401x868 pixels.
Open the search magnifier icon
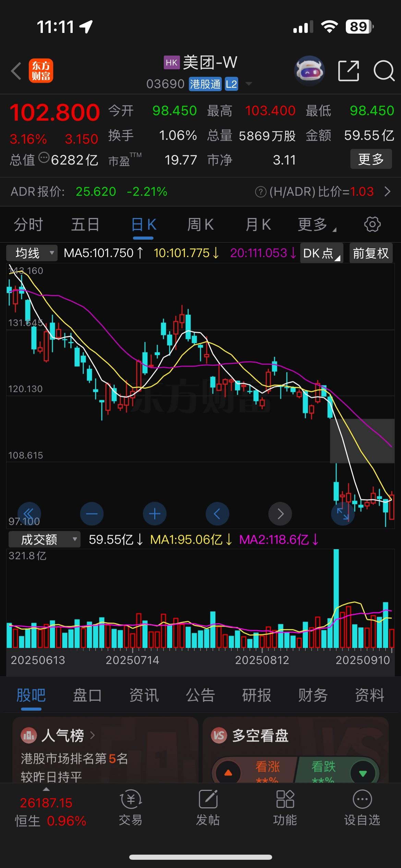click(384, 71)
